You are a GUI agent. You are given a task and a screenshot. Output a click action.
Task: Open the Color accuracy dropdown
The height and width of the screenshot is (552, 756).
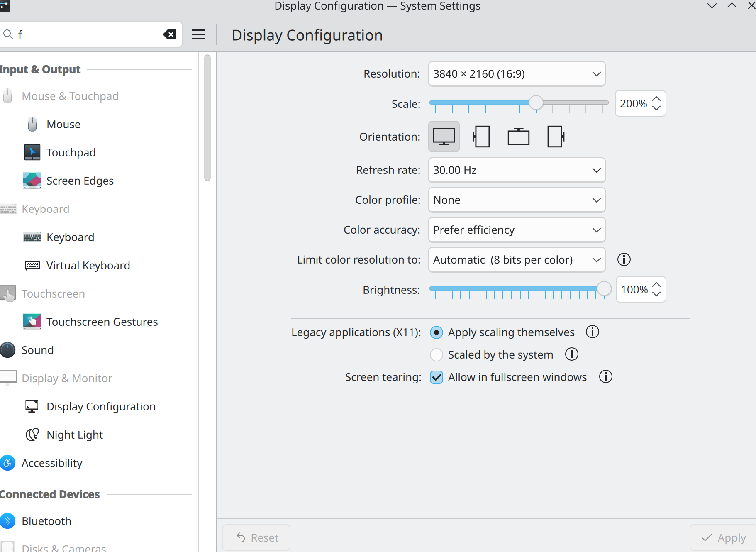(517, 230)
